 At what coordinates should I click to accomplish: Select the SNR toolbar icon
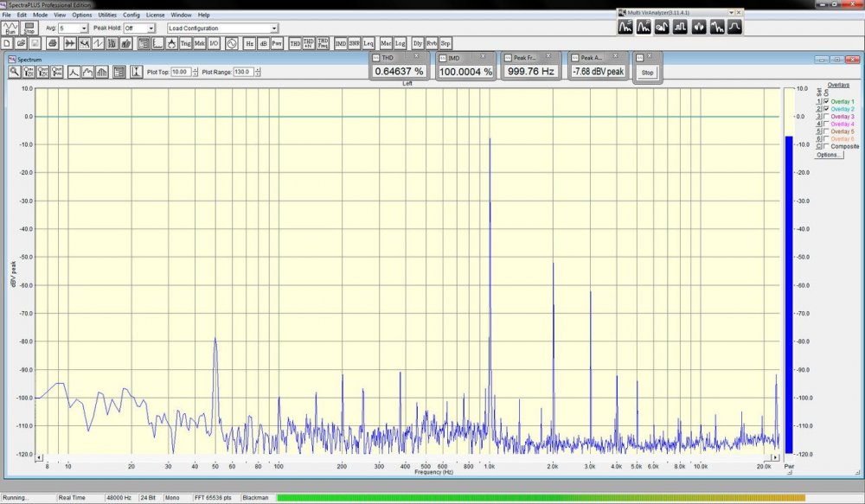point(354,42)
